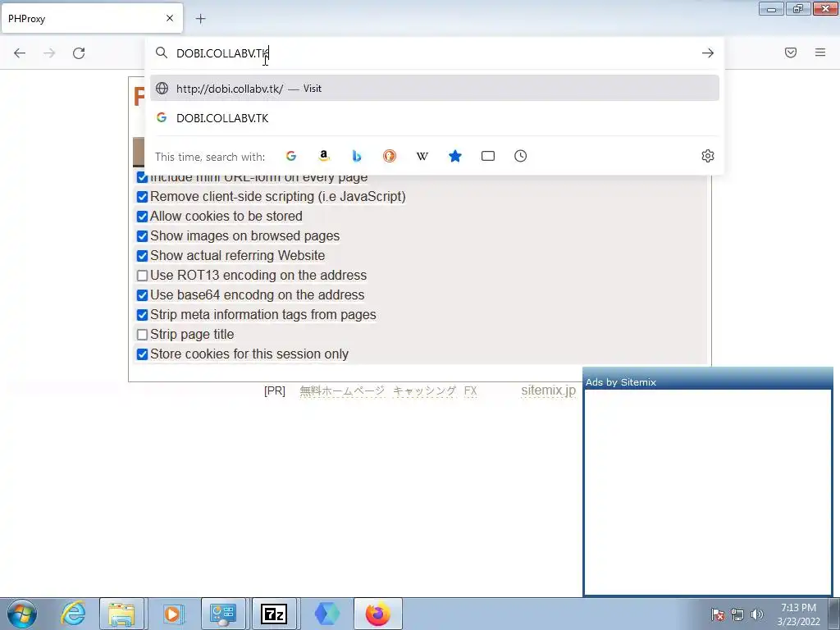Open the Pocket save icon
840x630 pixels.
point(791,52)
